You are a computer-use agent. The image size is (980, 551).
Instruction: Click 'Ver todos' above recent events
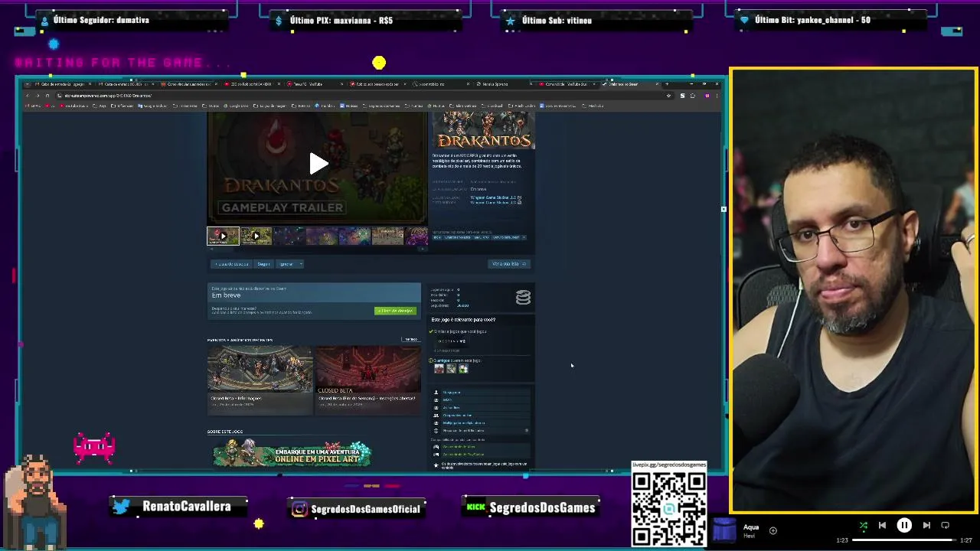411,339
